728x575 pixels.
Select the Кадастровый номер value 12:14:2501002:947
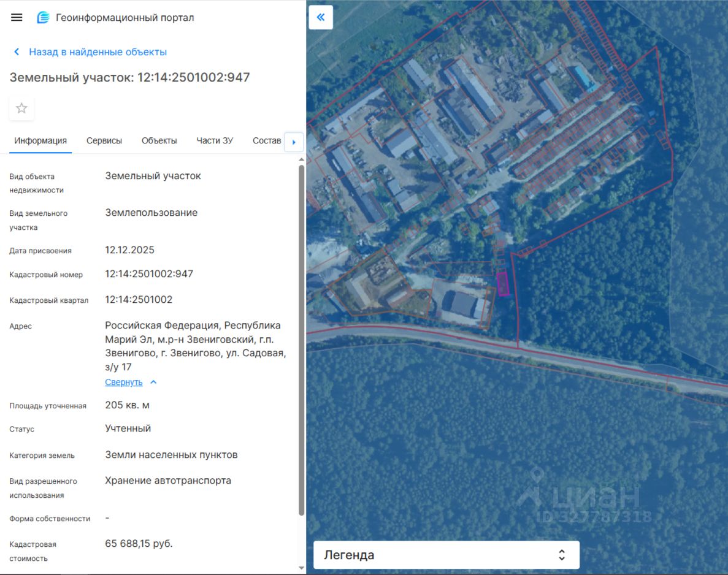(x=149, y=274)
